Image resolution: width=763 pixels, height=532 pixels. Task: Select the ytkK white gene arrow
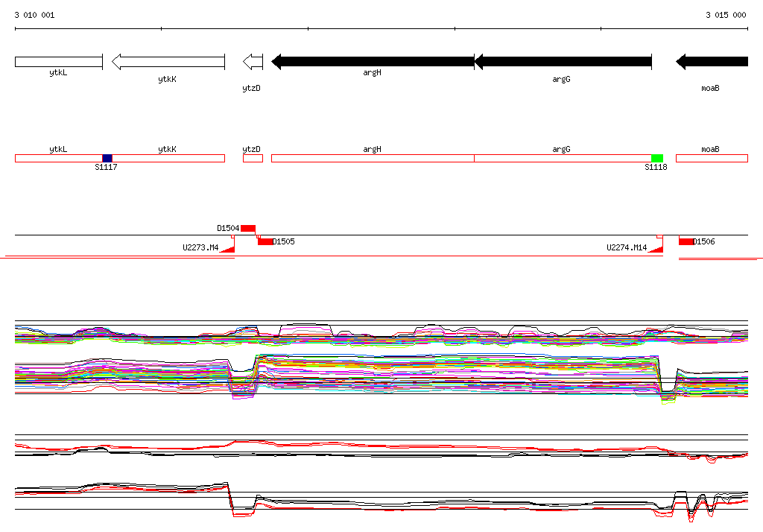[168, 62]
